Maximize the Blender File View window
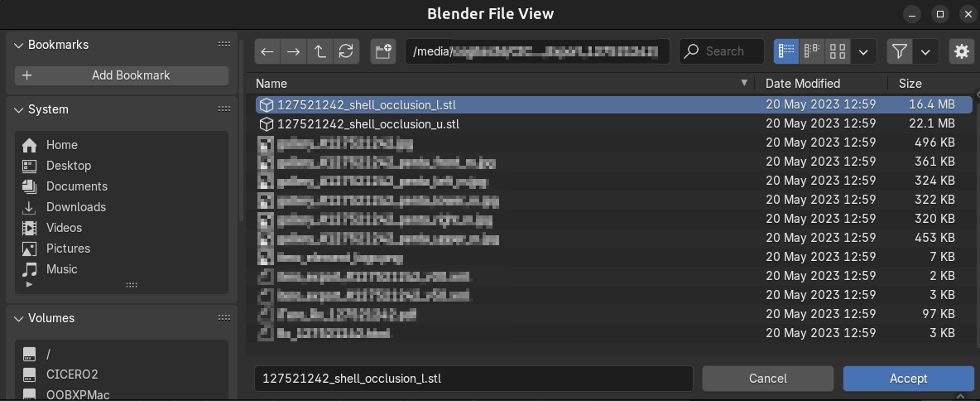 coord(939,13)
